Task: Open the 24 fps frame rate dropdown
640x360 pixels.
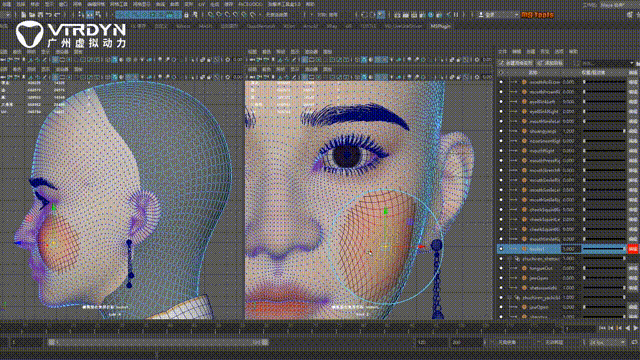Action: point(606,342)
